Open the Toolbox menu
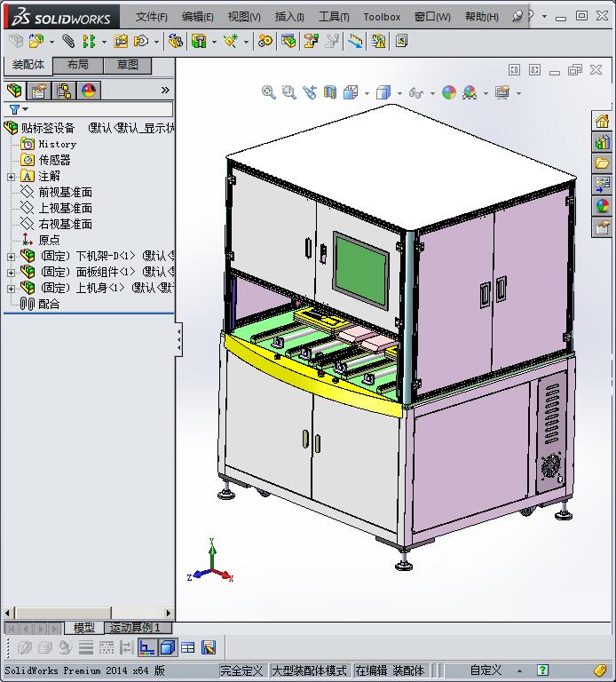616x682 pixels. (382, 17)
